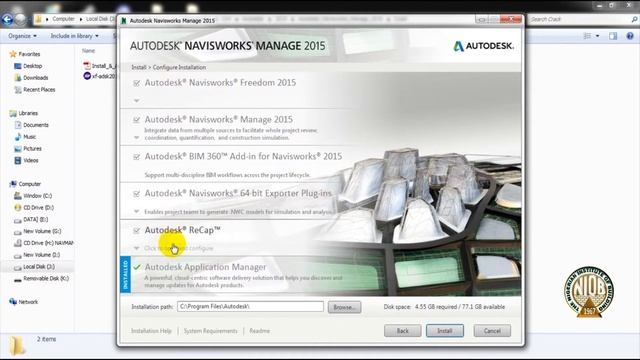
Task: Open Explorer help icon
Action: tap(630, 36)
